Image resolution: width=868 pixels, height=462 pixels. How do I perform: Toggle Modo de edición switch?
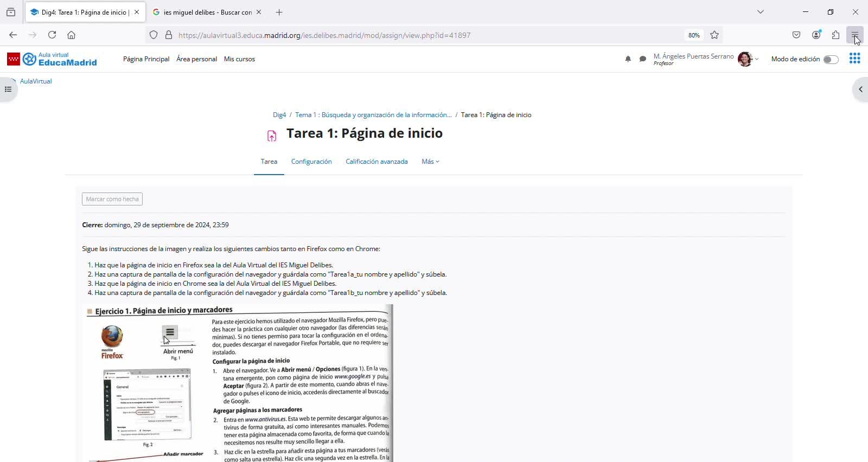pyautogui.click(x=831, y=60)
